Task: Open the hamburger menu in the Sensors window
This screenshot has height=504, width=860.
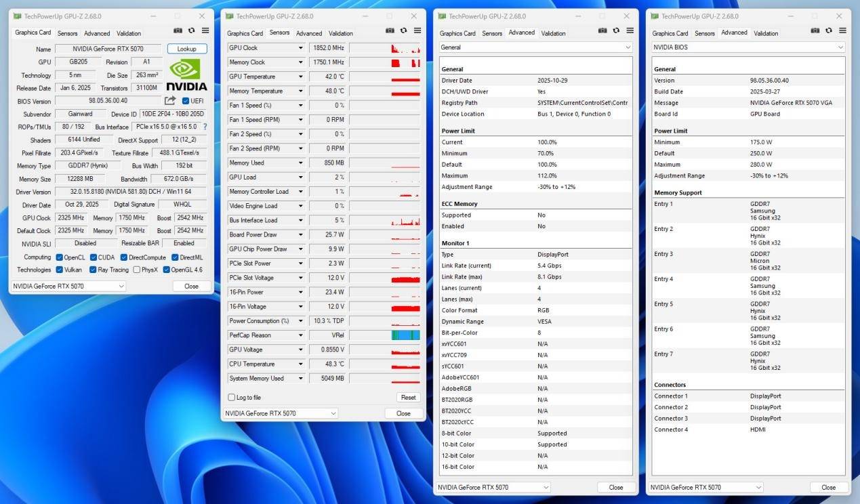Action: [417, 30]
